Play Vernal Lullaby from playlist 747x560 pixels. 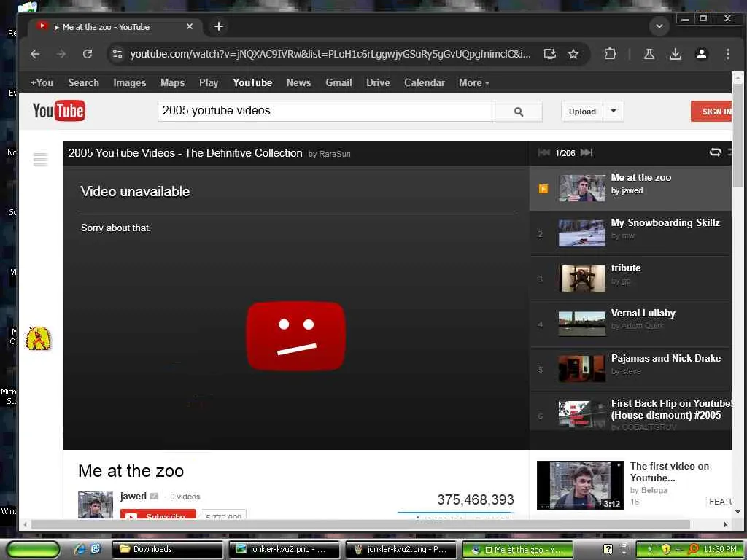630,324
